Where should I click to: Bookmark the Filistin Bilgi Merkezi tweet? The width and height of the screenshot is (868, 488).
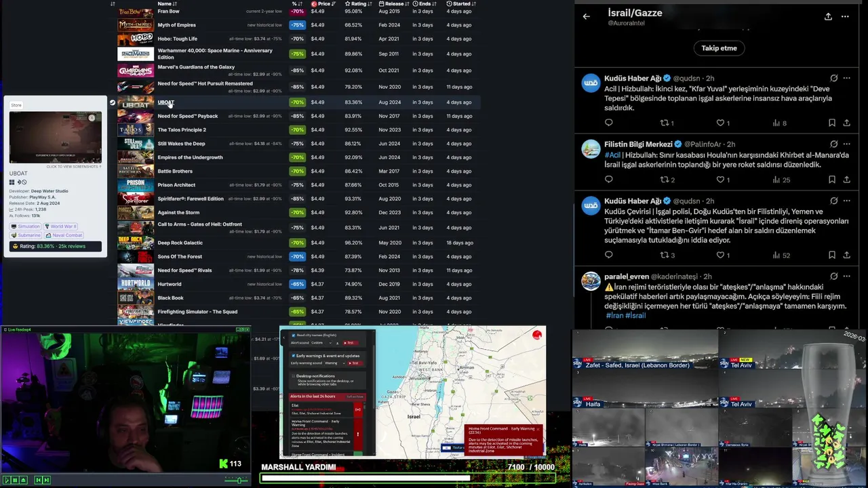click(x=831, y=180)
